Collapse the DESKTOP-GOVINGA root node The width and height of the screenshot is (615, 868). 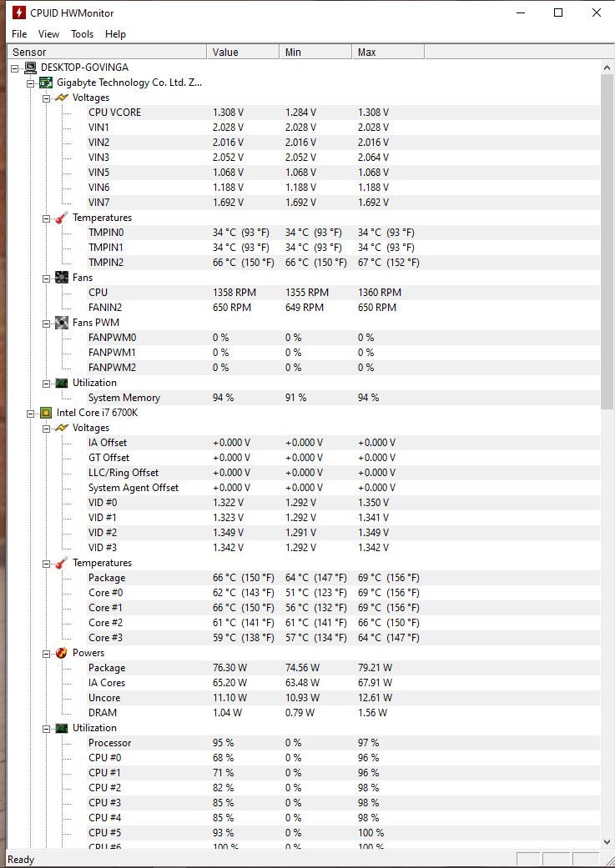pyautogui.click(x=15, y=68)
